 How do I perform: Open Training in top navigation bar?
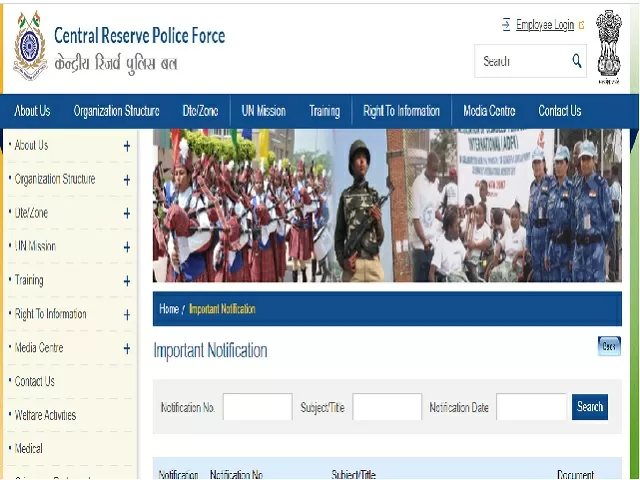click(324, 111)
